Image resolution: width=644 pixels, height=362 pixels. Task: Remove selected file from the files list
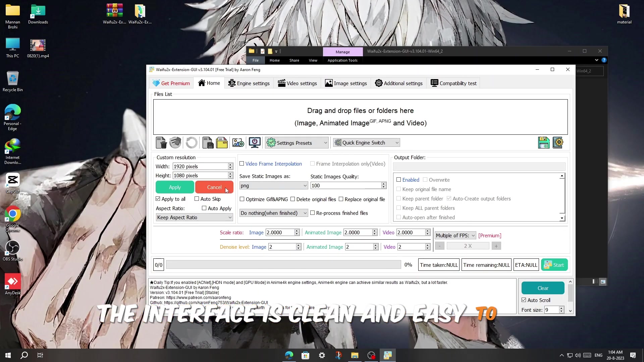(x=161, y=142)
